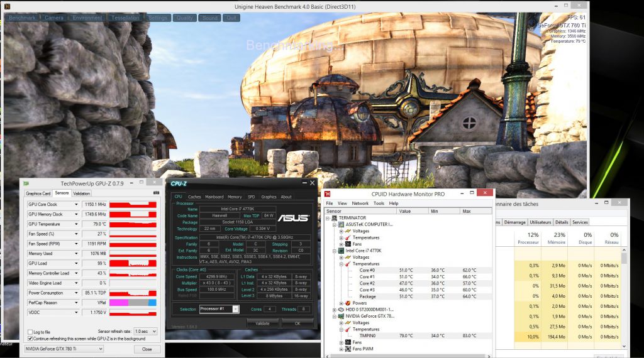Click the Mémoire 23% column header
The width and height of the screenshot is (644, 358).
pyautogui.click(x=556, y=238)
